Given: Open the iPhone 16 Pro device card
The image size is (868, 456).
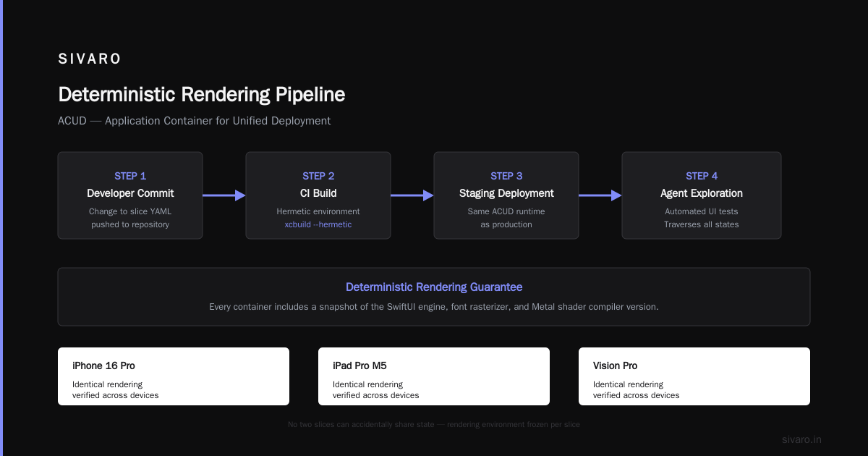Looking at the screenshot, I should (x=174, y=376).
